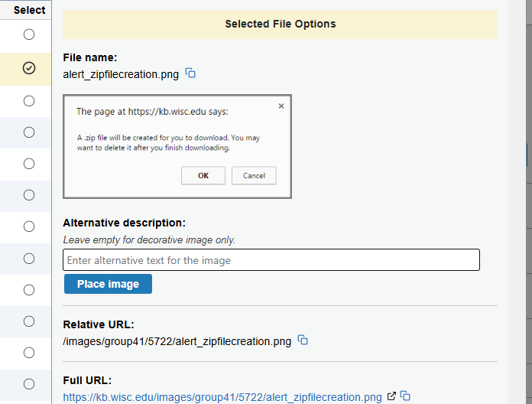532x404 pixels.
Task: Select the radio button just below the checked row
Action: click(x=29, y=101)
